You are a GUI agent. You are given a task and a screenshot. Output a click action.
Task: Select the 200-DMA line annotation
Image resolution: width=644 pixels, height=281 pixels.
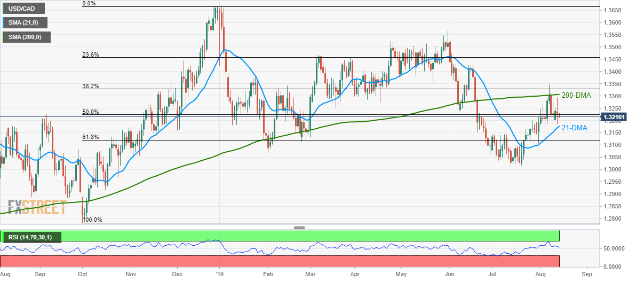click(x=576, y=96)
